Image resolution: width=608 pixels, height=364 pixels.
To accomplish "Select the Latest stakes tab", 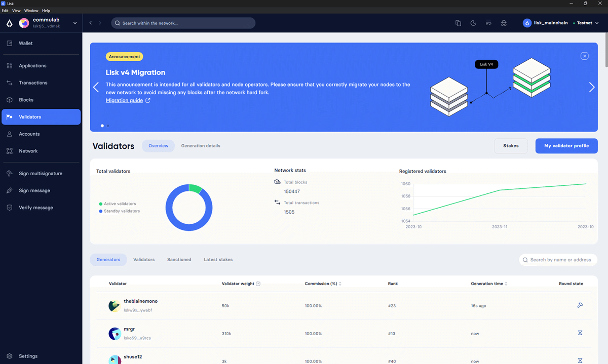I will coord(218,260).
